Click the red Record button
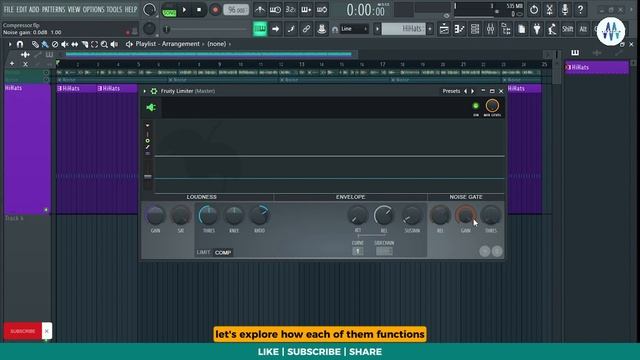640x360 pixels. tap(215, 10)
